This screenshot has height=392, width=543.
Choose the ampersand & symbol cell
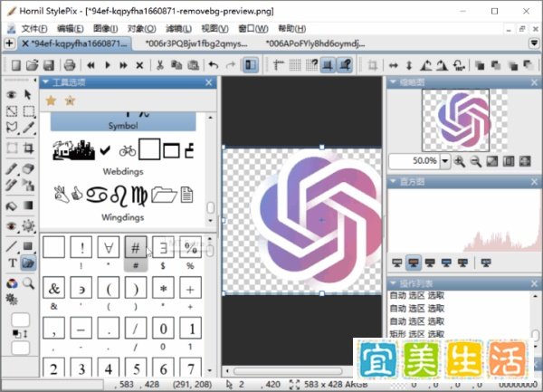[x=53, y=289]
